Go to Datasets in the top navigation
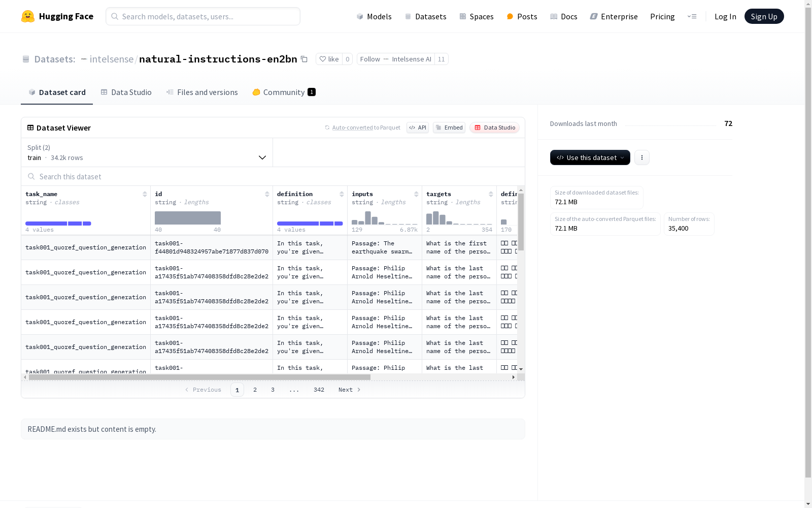The height and width of the screenshot is (508, 812). click(x=426, y=16)
